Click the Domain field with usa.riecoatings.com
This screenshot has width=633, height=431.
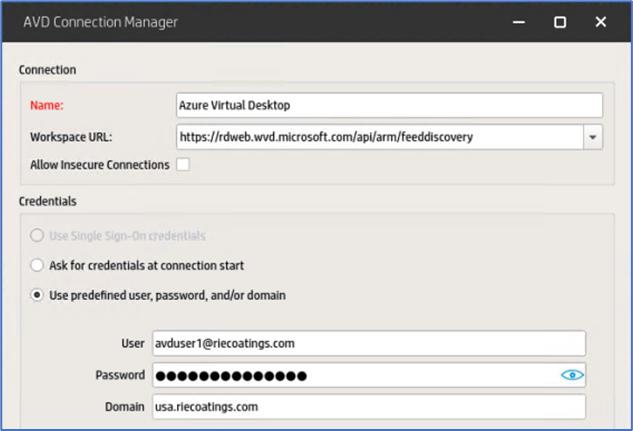(369, 406)
